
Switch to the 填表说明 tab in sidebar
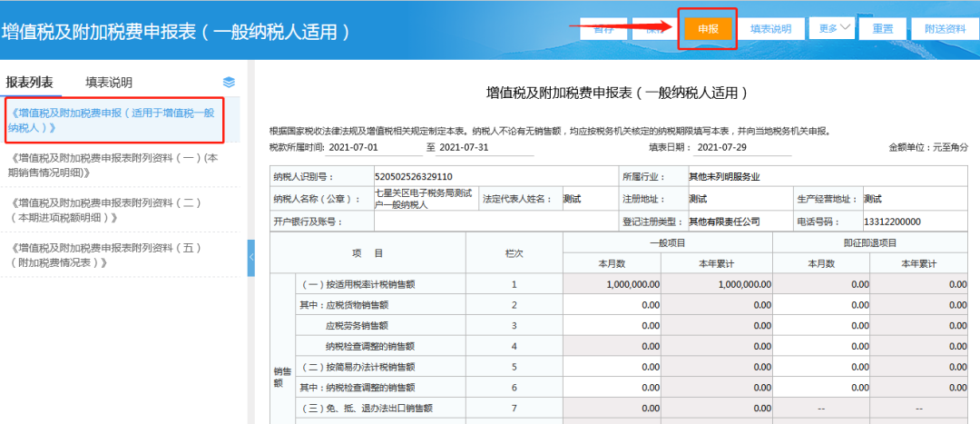[109, 83]
